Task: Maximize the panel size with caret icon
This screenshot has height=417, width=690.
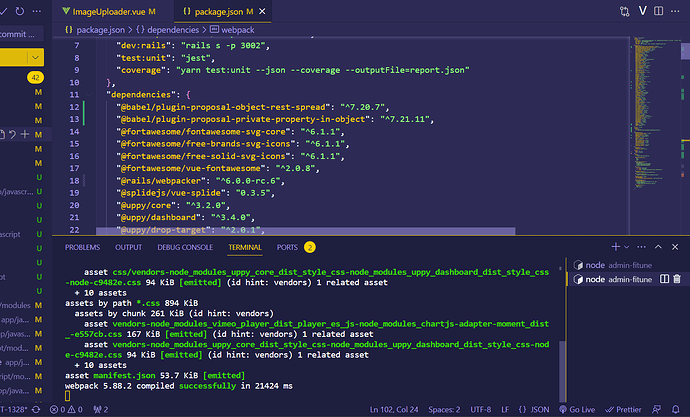Action: [x=658, y=247]
